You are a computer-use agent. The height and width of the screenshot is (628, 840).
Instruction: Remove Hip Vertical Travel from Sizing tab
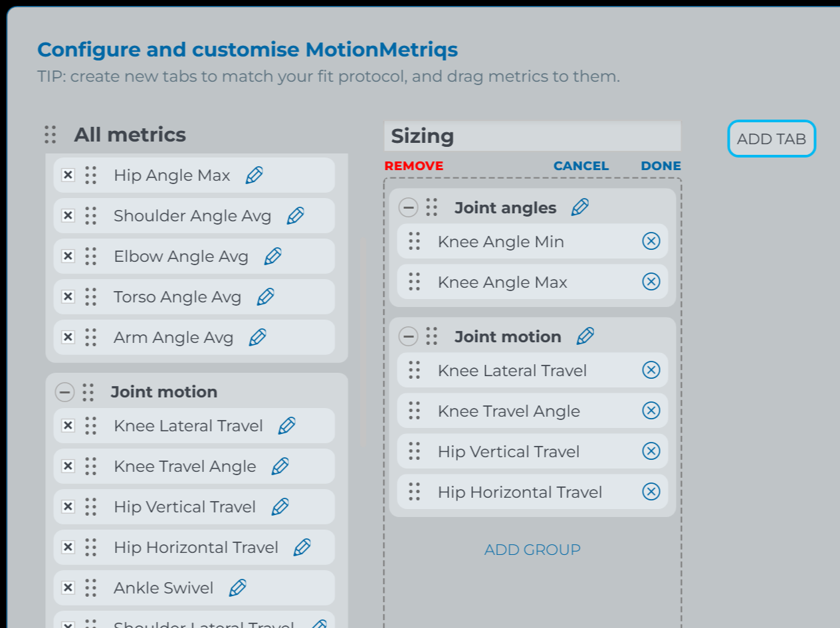pos(651,451)
